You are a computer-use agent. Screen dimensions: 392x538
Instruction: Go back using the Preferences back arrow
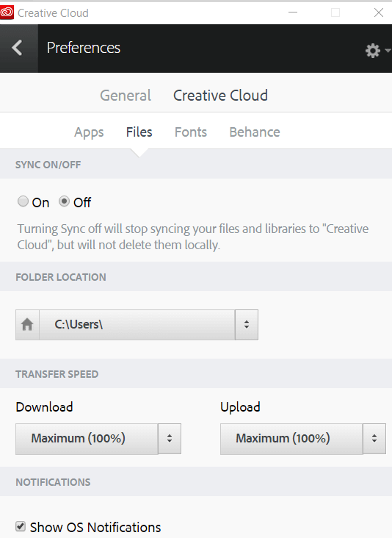[18, 48]
